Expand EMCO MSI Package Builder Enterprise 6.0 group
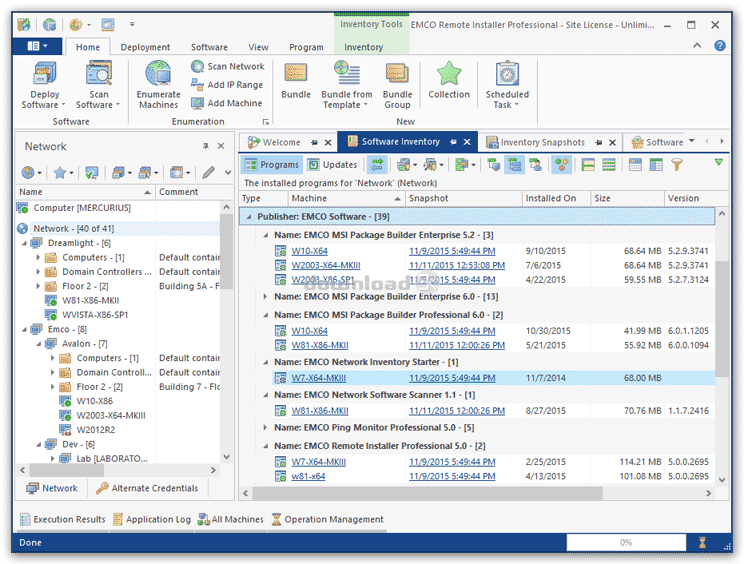 click(265, 296)
